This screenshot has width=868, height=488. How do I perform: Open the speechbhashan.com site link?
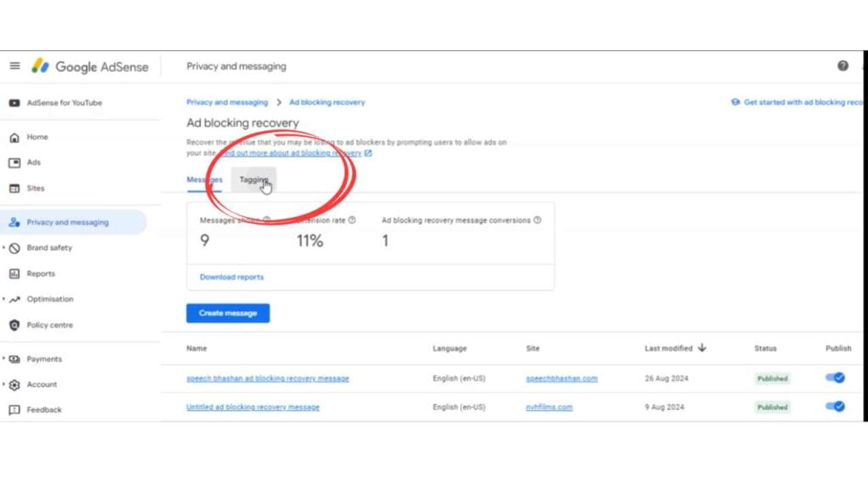(562, 379)
